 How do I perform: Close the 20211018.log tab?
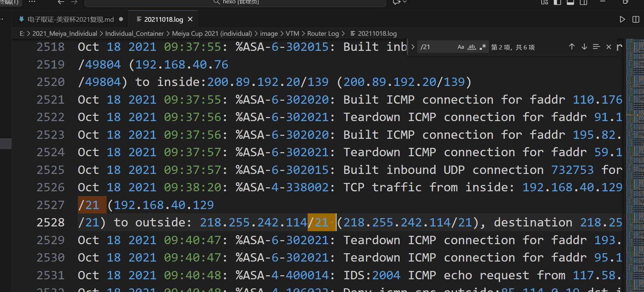[x=190, y=19]
